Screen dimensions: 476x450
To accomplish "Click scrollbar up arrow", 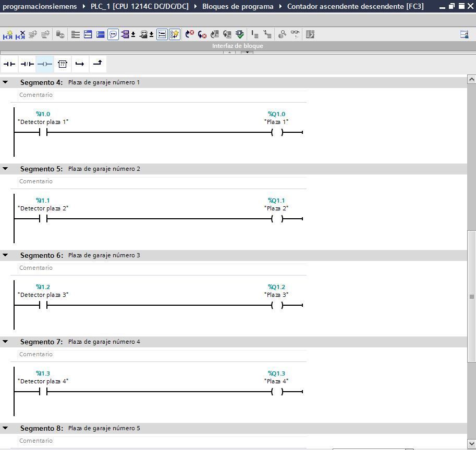I will click(471, 80).
